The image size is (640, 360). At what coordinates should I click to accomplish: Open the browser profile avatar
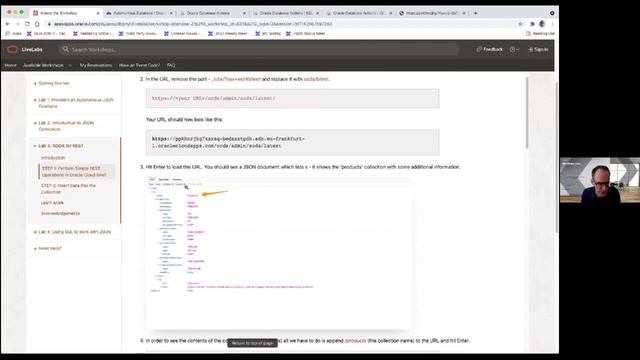pyautogui.click(x=542, y=24)
